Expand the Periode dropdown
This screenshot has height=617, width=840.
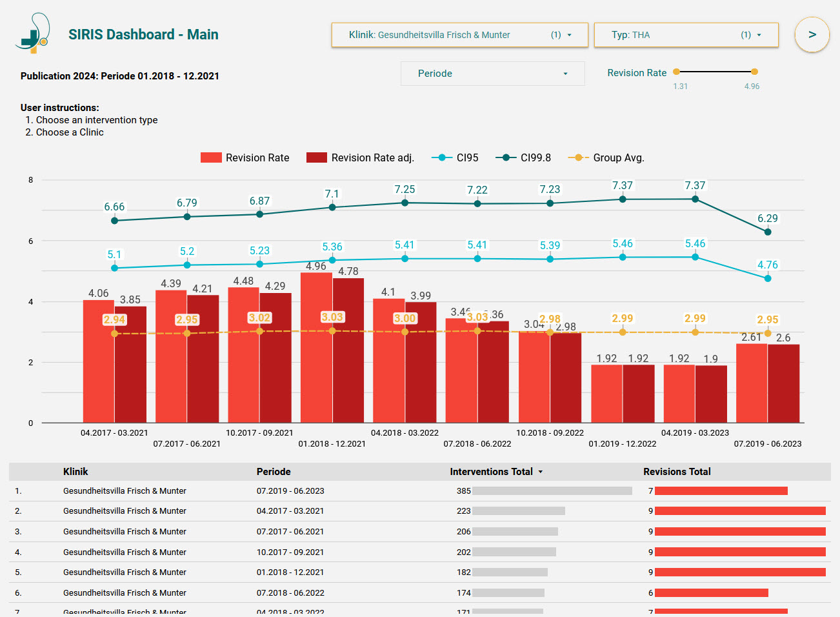click(492, 74)
